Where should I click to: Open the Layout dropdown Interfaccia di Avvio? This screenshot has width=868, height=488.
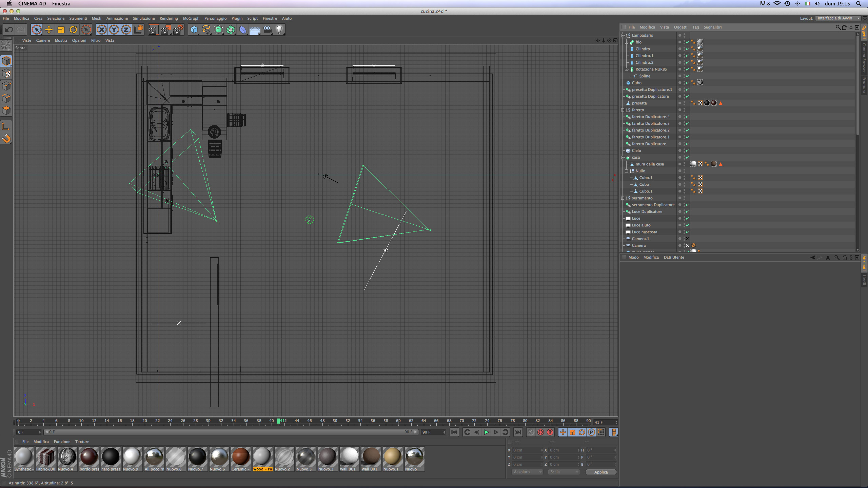pyautogui.click(x=837, y=18)
